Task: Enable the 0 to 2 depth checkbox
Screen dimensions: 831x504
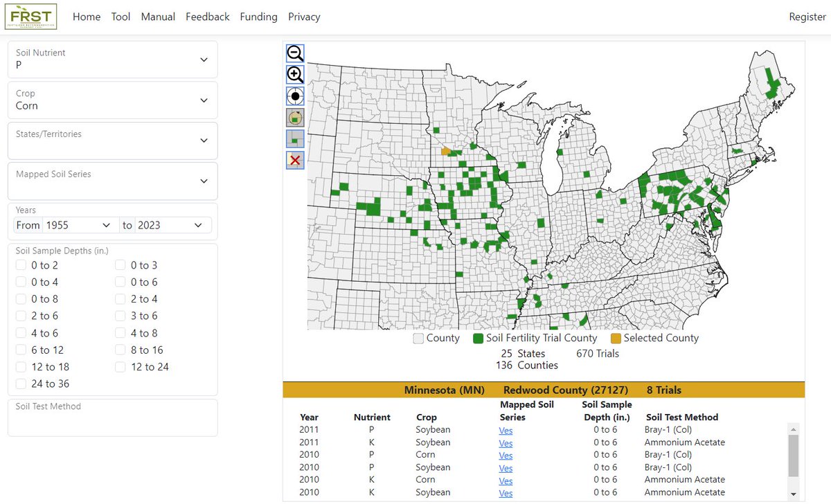Action: coord(21,265)
